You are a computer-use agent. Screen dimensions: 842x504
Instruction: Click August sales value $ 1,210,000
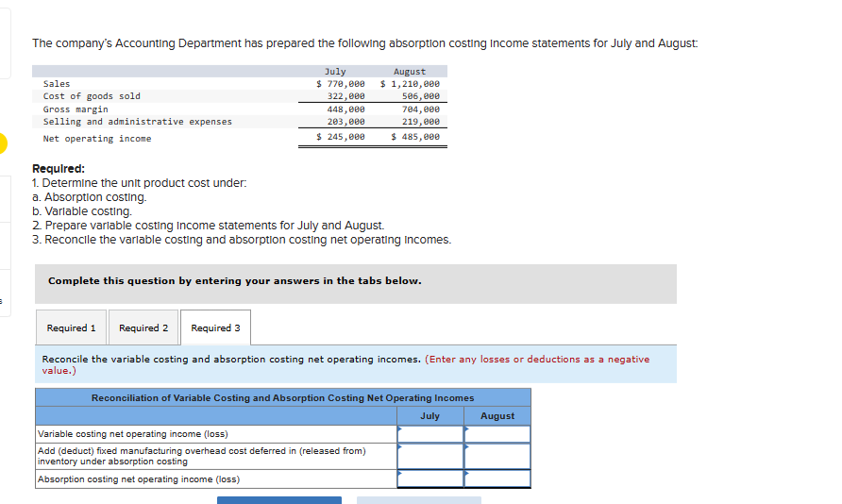[x=410, y=84]
